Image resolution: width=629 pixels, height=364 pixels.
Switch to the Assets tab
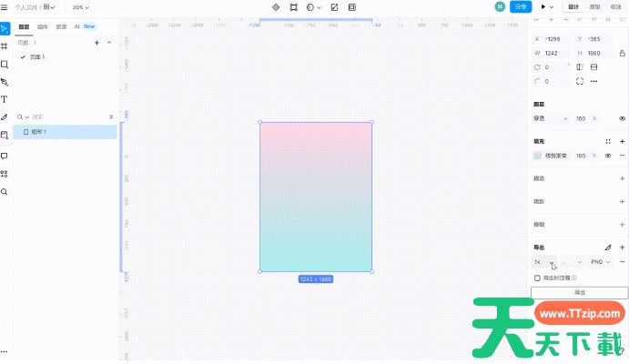tap(61, 27)
